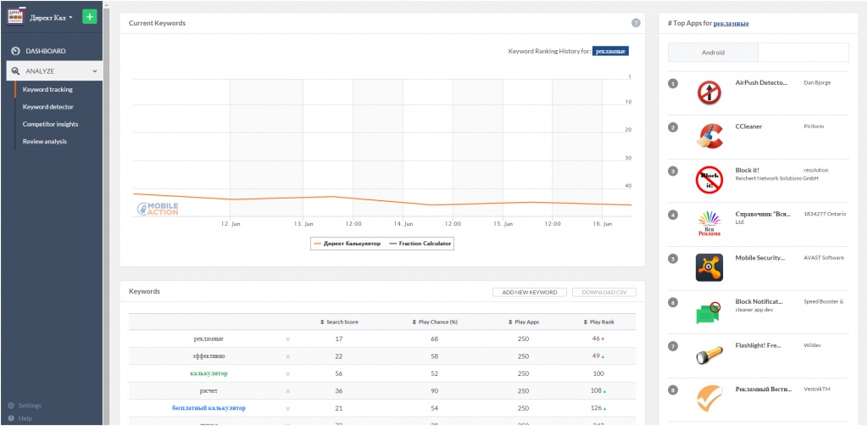Sort table by Search Score
This screenshot has height=426, width=868.
(339, 322)
